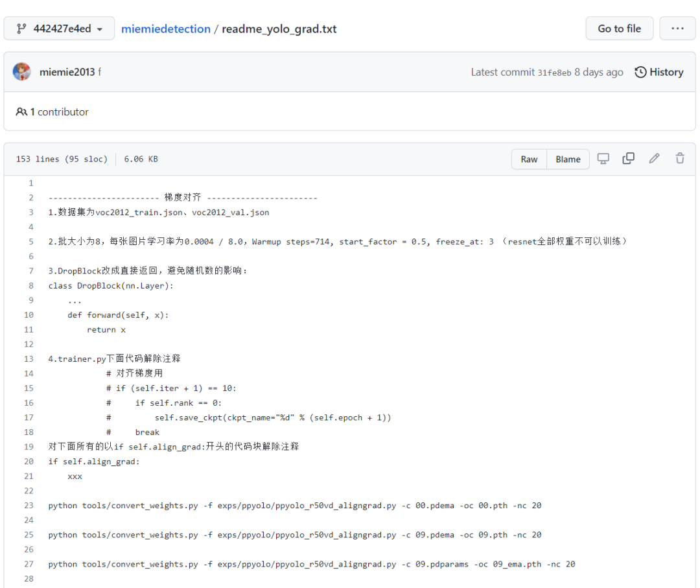Switch to the Raw view tab
This screenshot has height=588, width=700.
(528, 158)
